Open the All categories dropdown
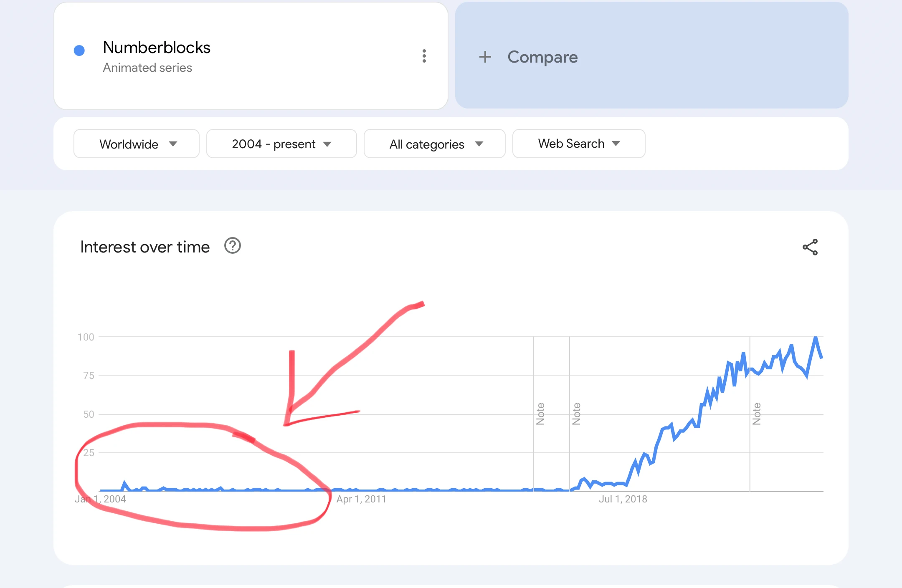The image size is (902, 588). pos(434,144)
